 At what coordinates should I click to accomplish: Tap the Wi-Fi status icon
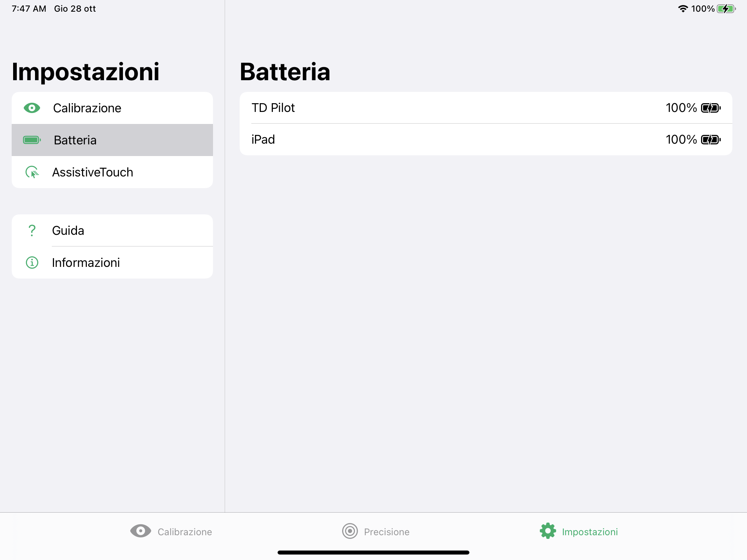pos(683,9)
